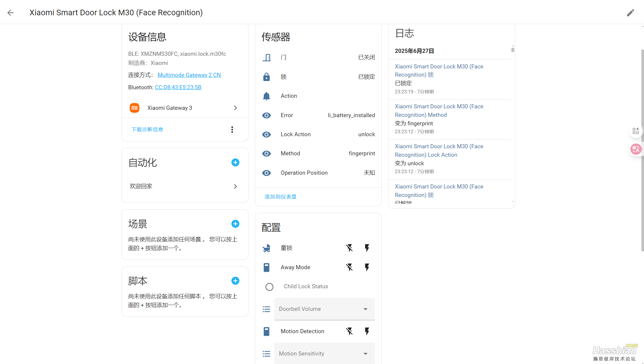
Task: Turn on 童锁 with flash icon
Action: (367, 248)
